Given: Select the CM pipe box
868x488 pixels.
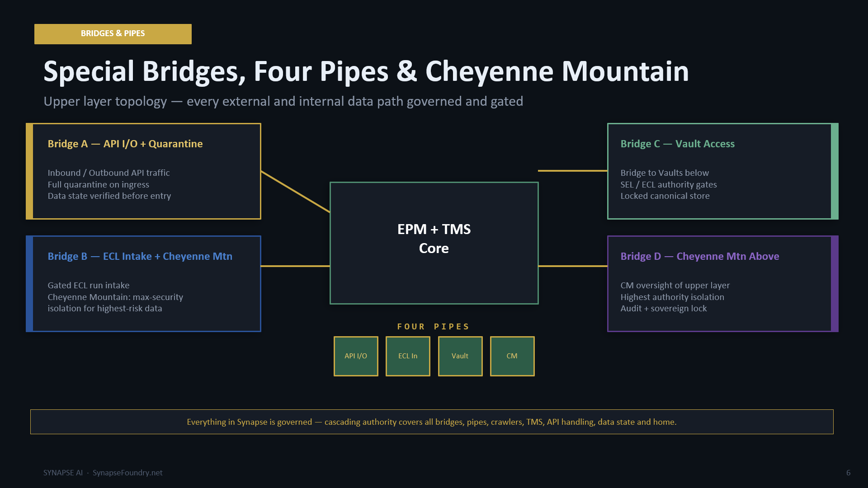Looking at the screenshot, I should tap(512, 356).
